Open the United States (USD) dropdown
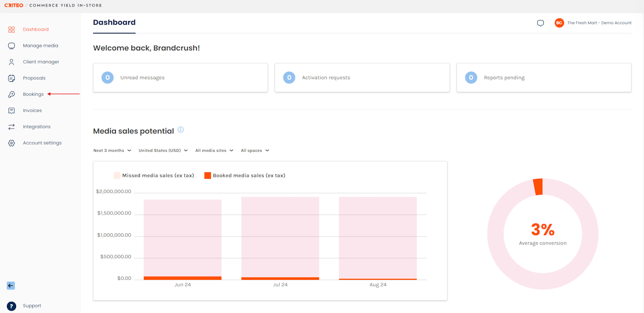The height and width of the screenshot is (313, 644). 163,150
